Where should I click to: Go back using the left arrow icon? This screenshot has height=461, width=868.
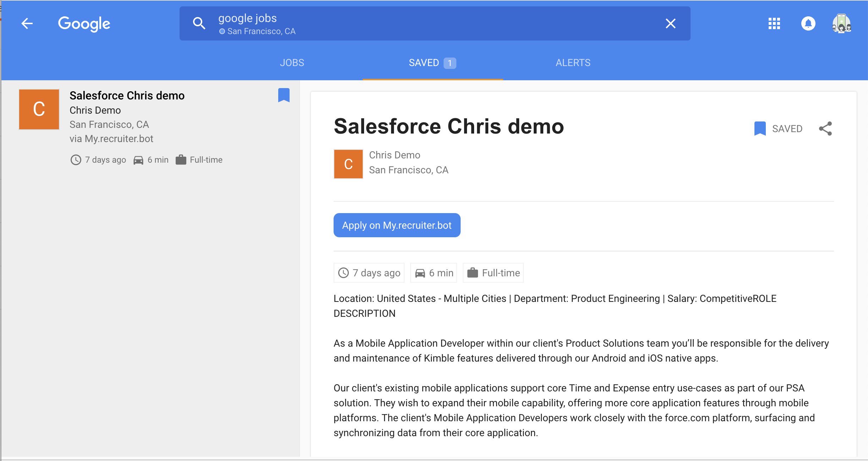[27, 23]
